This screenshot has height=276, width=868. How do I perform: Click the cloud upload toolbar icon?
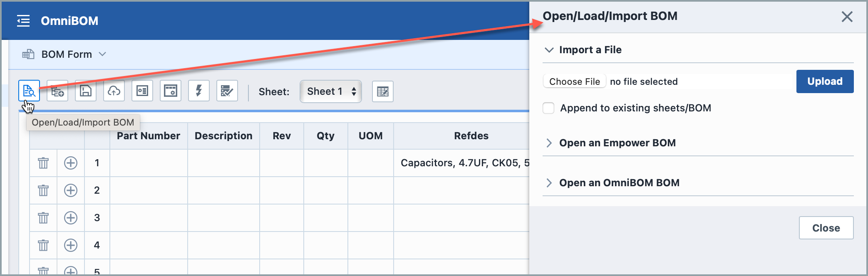click(114, 91)
